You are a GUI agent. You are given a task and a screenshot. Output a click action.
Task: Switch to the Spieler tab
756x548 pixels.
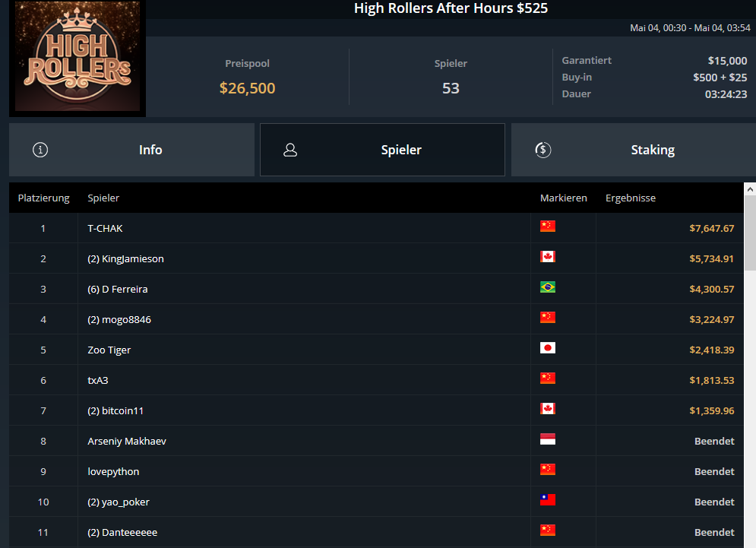[382, 150]
